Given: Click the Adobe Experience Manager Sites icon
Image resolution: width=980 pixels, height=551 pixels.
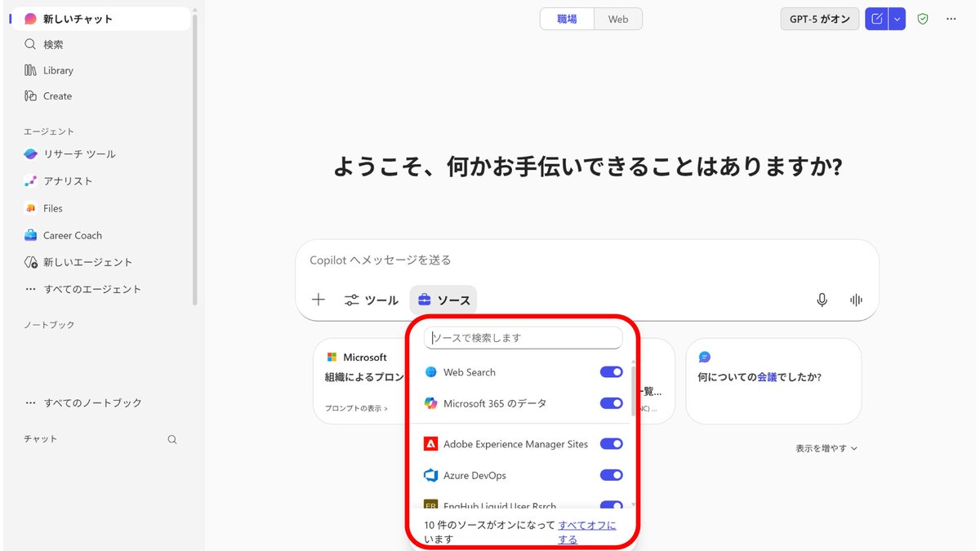Looking at the screenshot, I should coord(431,444).
